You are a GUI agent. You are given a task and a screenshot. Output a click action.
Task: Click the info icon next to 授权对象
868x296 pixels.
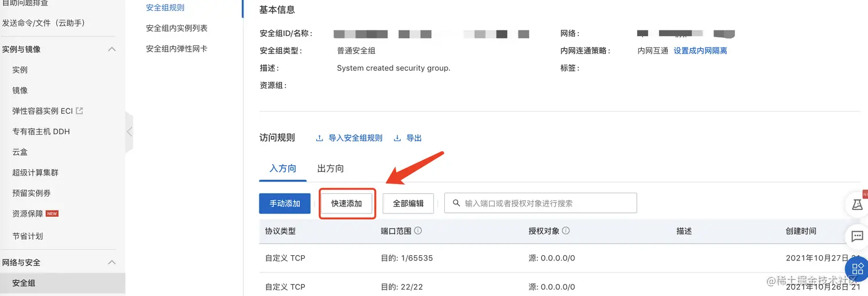coord(565,231)
